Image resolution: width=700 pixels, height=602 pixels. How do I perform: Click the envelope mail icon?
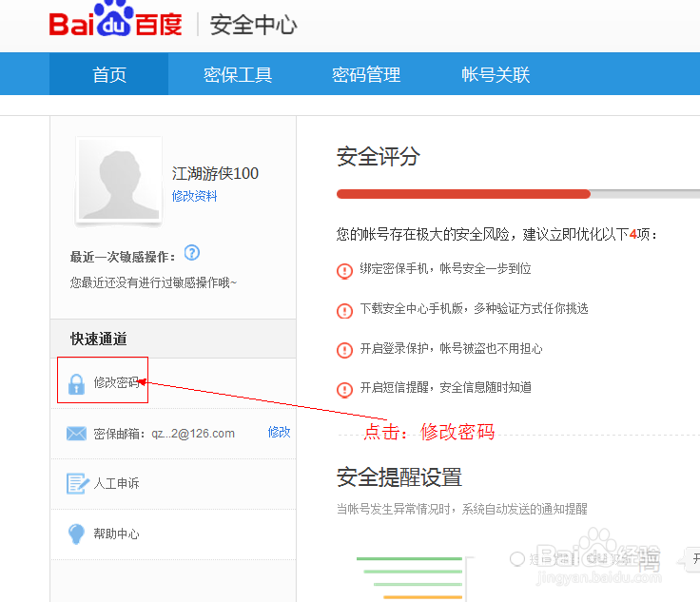coord(76,434)
